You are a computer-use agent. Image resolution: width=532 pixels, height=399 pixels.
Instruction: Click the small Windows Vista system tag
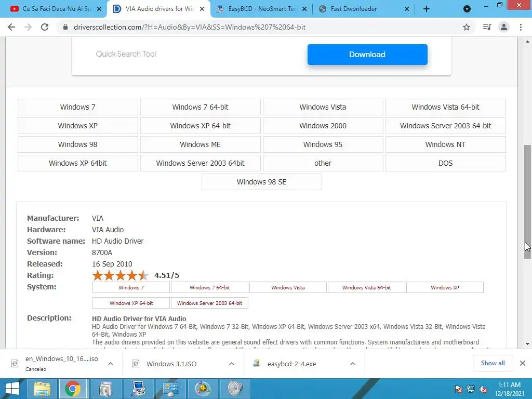point(288,287)
